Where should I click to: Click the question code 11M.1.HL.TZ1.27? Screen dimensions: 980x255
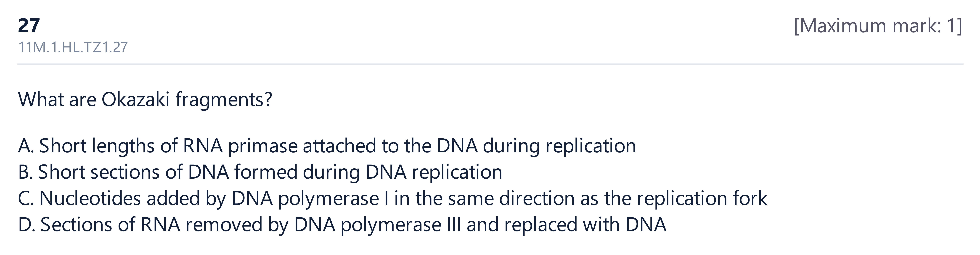(x=73, y=48)
